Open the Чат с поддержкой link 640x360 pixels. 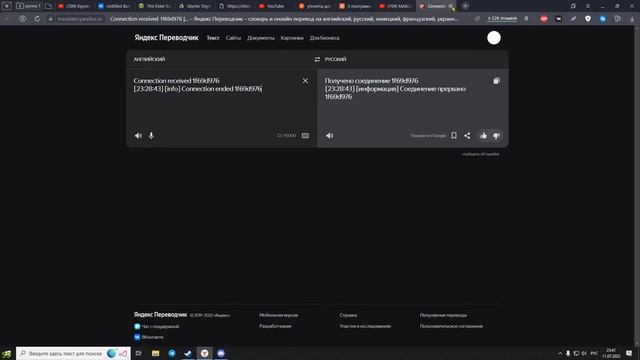click(x=157, y=327)
